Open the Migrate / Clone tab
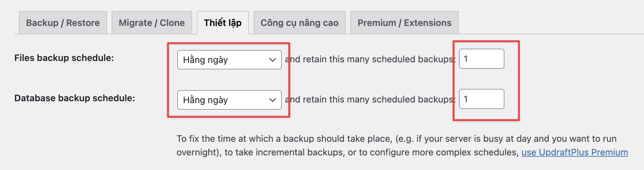644x170 pixels. [152, 23]
